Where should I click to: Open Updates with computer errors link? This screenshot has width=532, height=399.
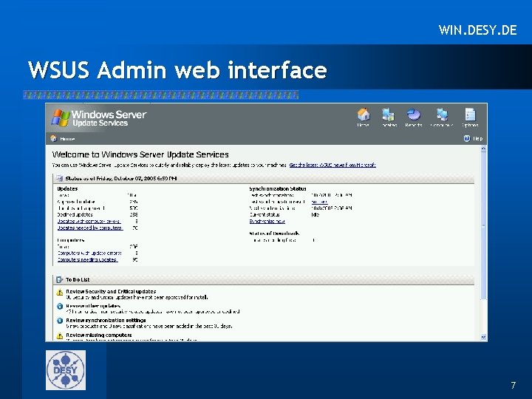(89, 221)
